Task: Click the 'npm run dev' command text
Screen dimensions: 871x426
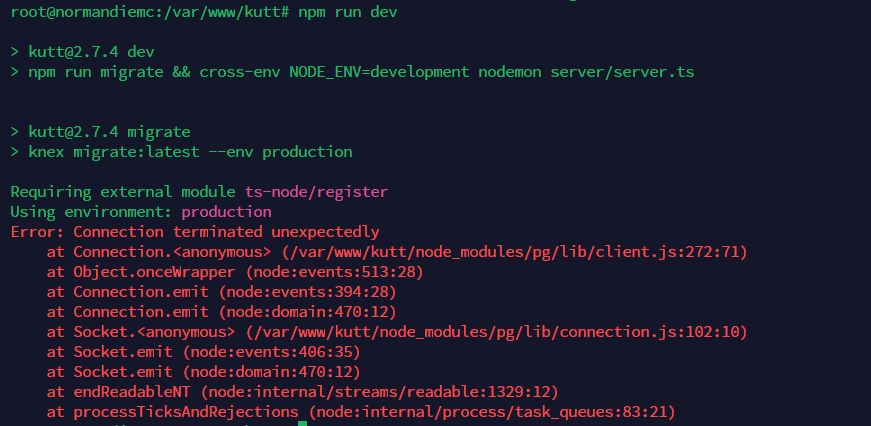Action: [x=348, y=12]
